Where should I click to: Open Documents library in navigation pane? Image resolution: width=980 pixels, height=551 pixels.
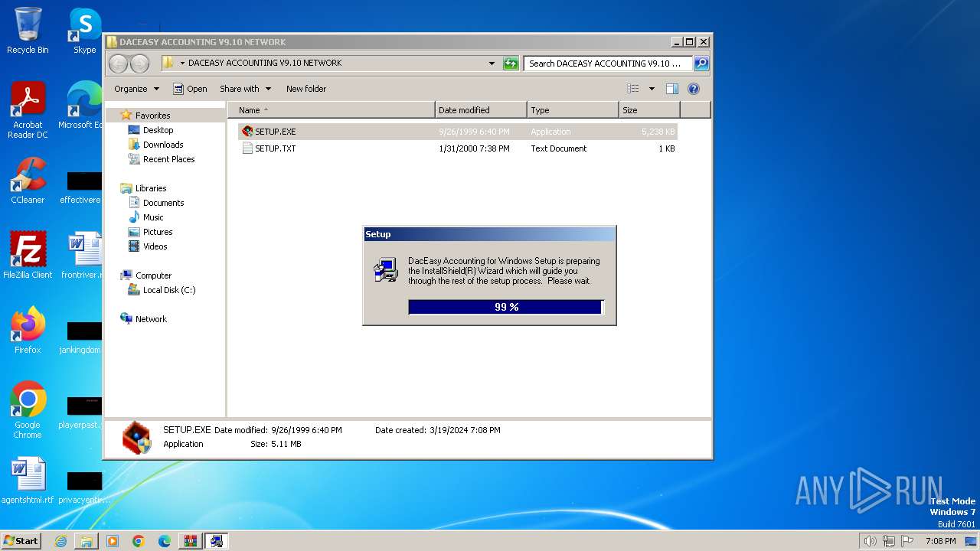(x=163, y=203)
